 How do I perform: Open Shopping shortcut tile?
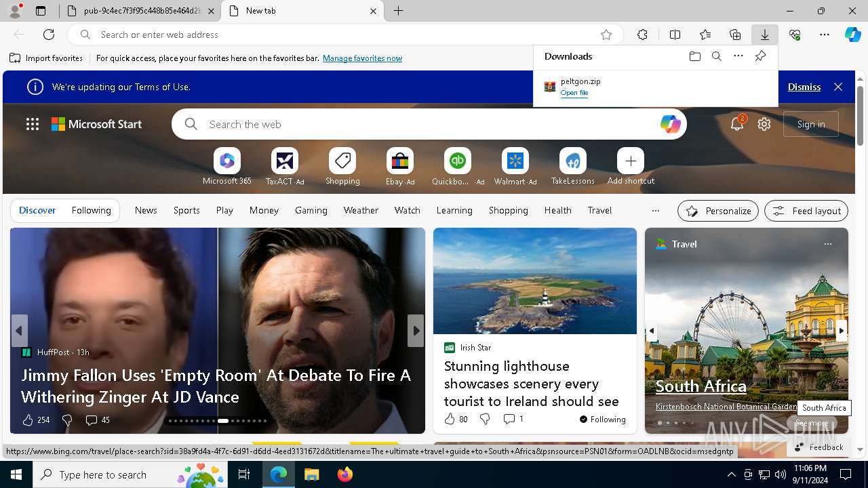pyautogui.click(x=342, y=167)
